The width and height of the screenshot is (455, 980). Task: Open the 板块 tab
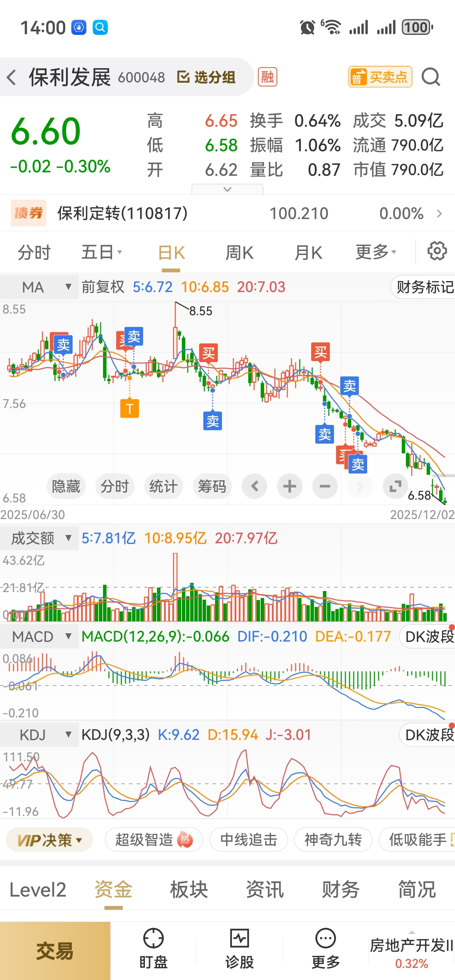(x=189, y=890)
